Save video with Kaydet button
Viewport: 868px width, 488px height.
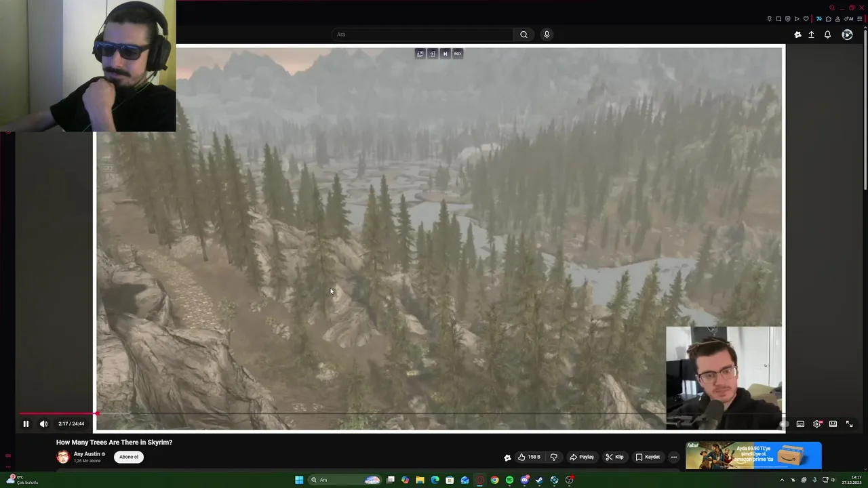point(648,457)
